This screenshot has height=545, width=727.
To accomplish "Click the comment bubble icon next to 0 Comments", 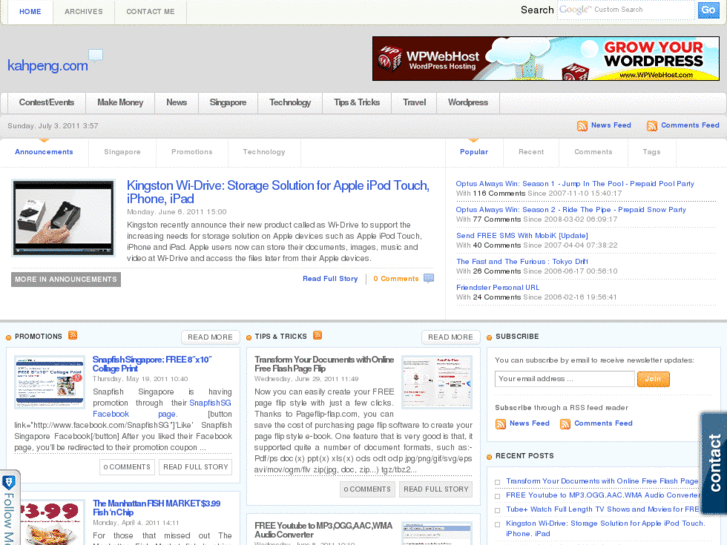I will click(429, 279).
